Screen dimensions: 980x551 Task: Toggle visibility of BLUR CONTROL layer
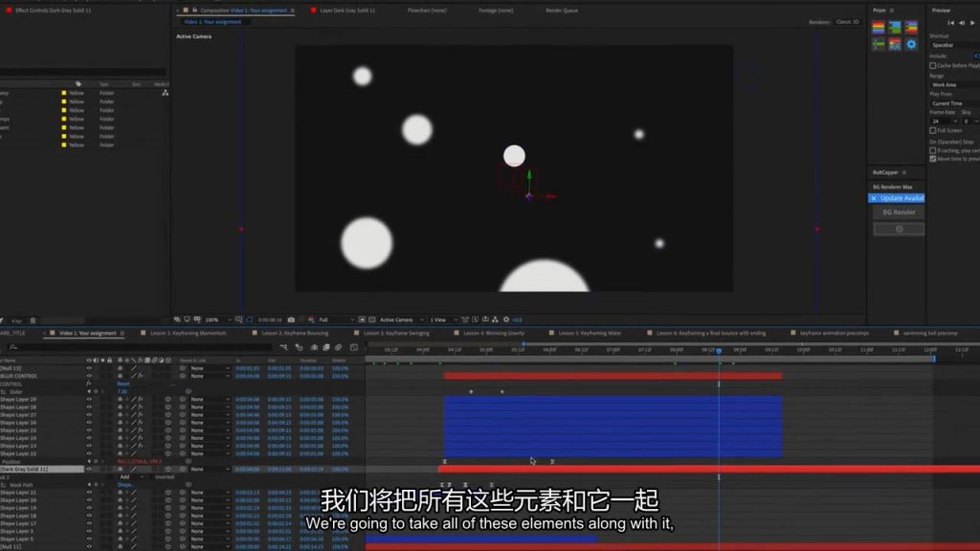click(89, 376)
